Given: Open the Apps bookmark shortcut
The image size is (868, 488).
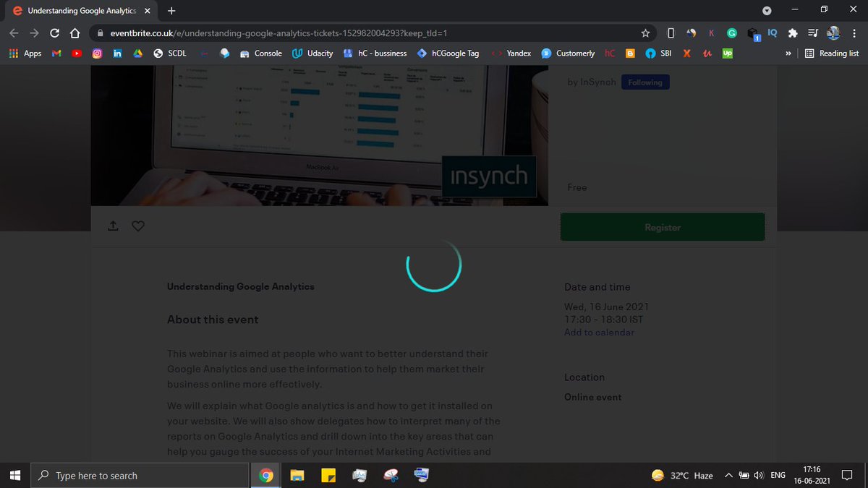Looking at the screenshot, I should (x=25, y=53).
